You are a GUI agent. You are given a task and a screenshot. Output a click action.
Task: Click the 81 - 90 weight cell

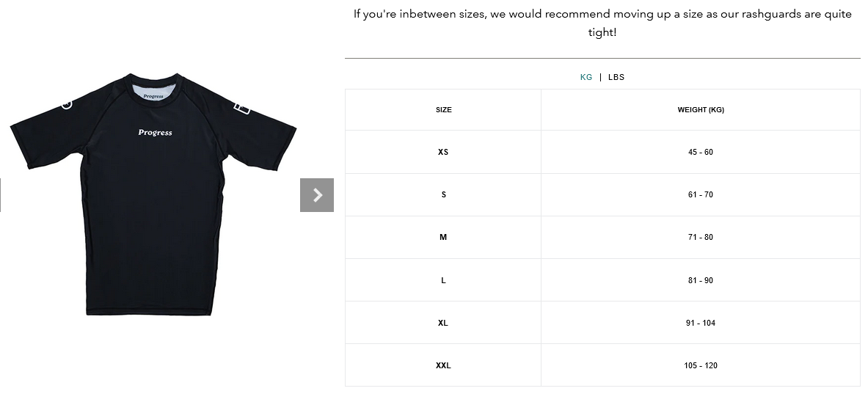pyautogui.click(x=701, y=280)
